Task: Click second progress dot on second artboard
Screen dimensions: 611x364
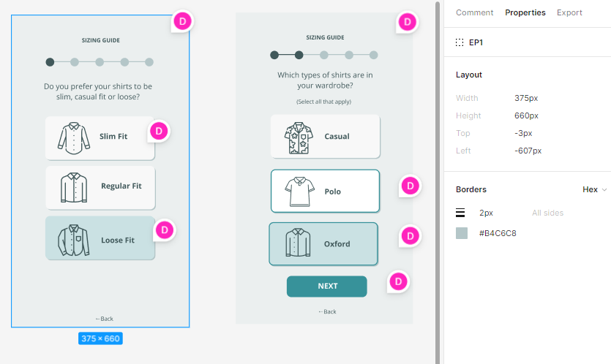Action: [299, 55]
